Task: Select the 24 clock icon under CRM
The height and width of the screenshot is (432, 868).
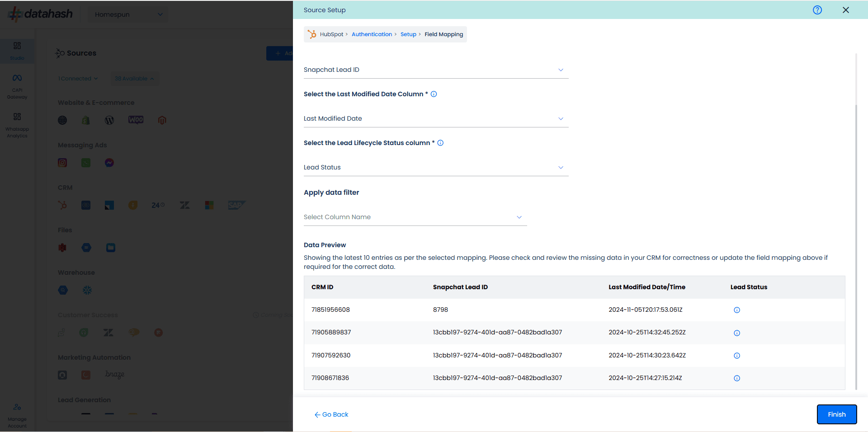Action: pos(158,205)
